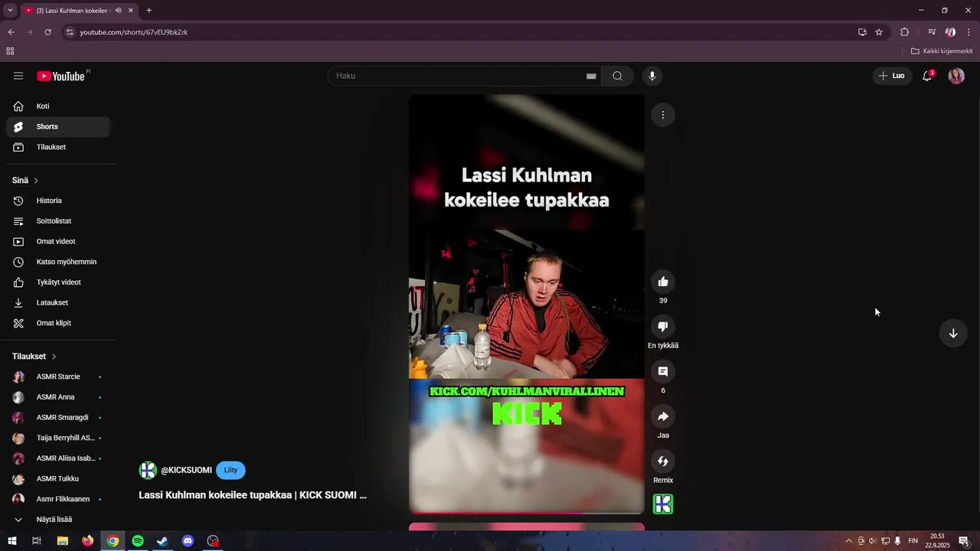Screen dimensions: 980x551
Task: Open Discord from the taskbar
Action: click(x=188, y=541)
